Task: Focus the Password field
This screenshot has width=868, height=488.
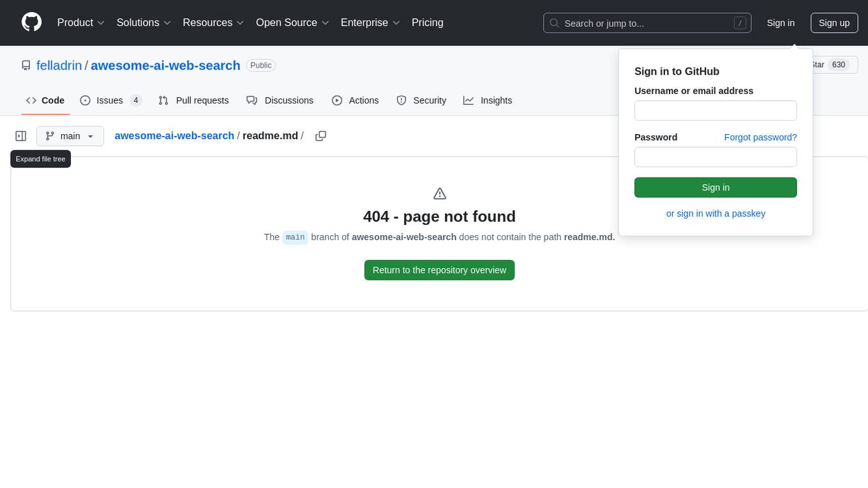Action: pos(715,157)
